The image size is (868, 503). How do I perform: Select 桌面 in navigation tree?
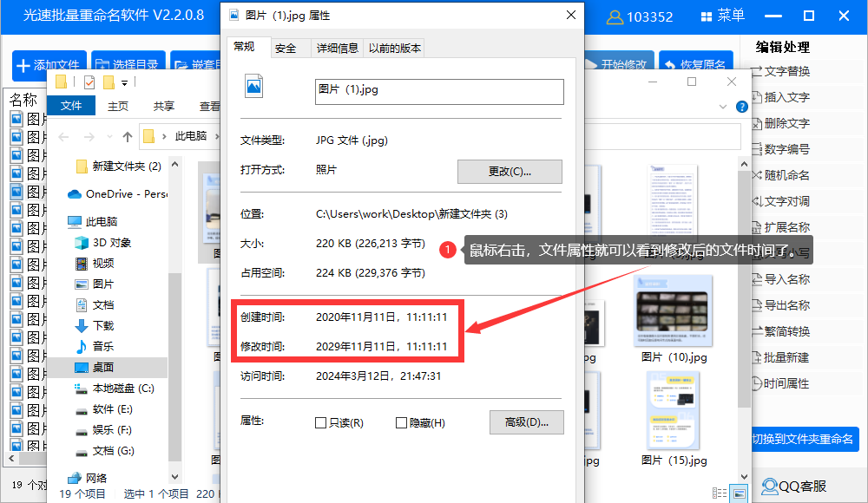(x=107, y=367)
